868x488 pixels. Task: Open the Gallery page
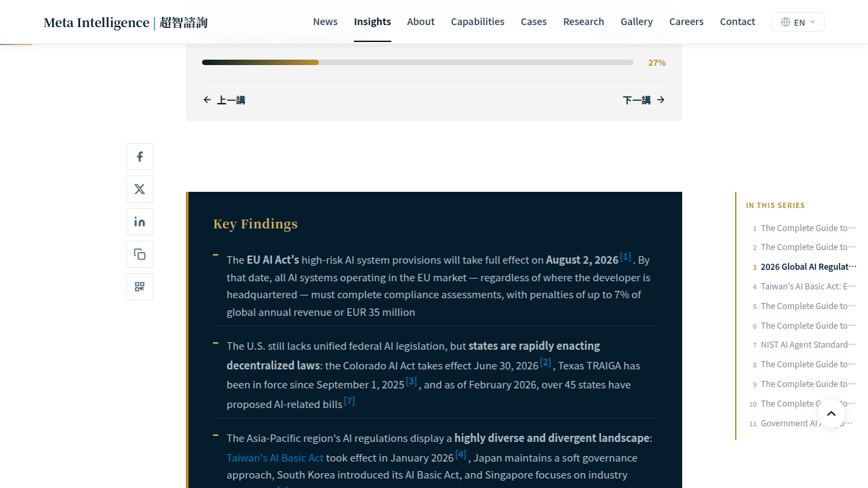(x=637, y=22)
